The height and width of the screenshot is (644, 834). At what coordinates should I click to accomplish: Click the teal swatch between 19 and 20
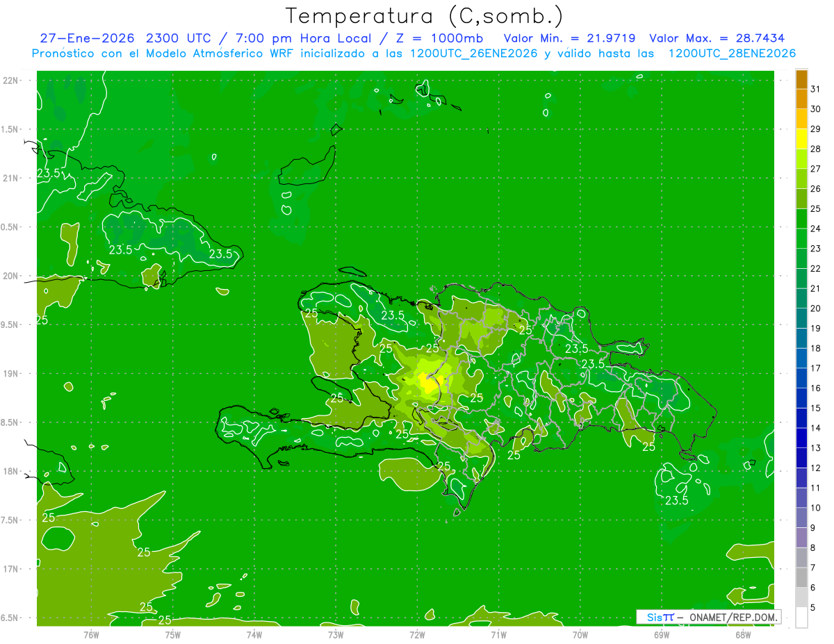[x=801, y=318]
